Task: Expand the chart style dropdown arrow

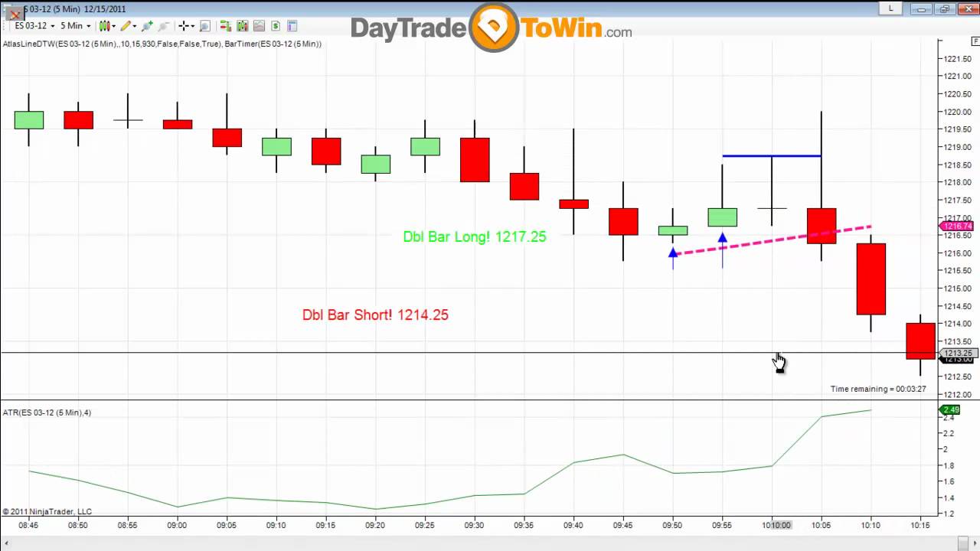Action: coord(114,25)
